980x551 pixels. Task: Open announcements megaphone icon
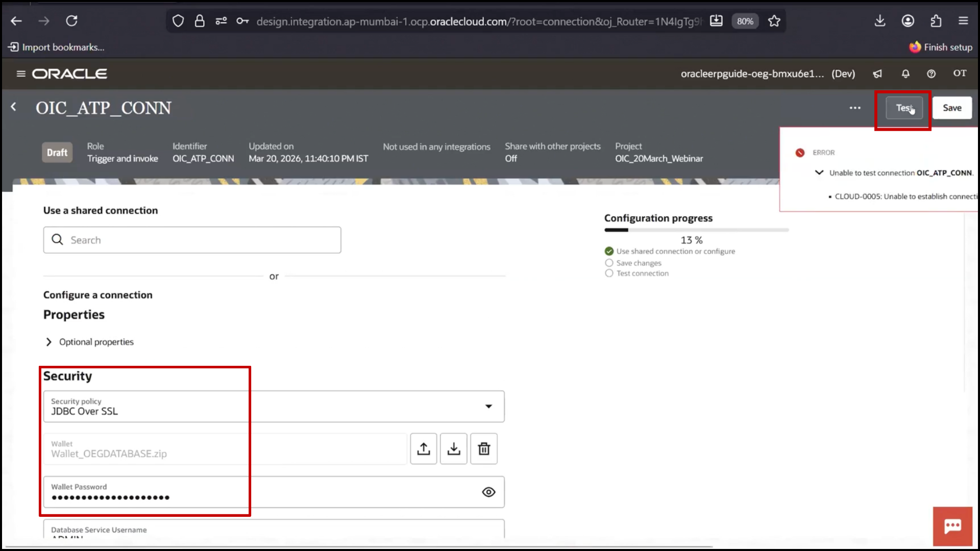(x=877, y=73)
